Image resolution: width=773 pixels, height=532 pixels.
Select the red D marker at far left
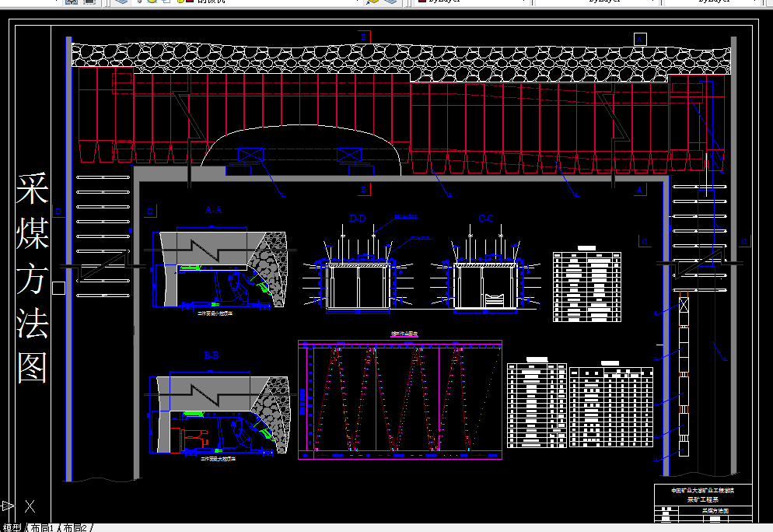click(58, 212)
